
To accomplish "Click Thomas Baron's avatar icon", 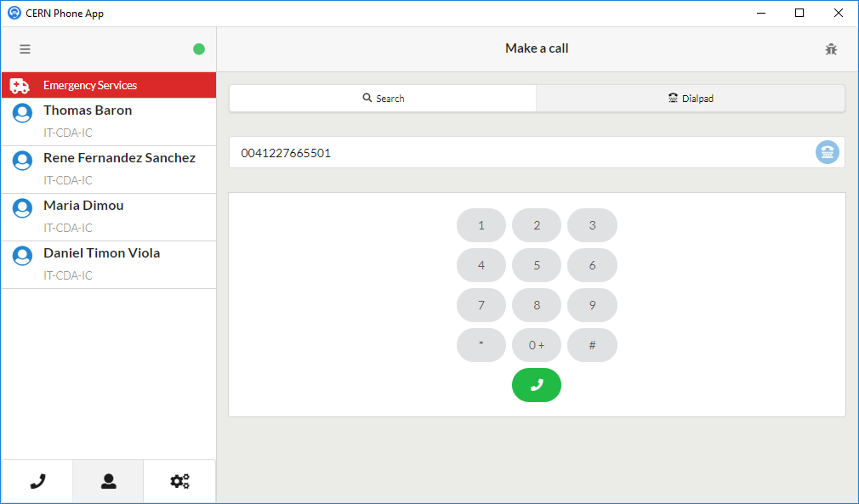I will pyautogui.click(x=23, y=113).
